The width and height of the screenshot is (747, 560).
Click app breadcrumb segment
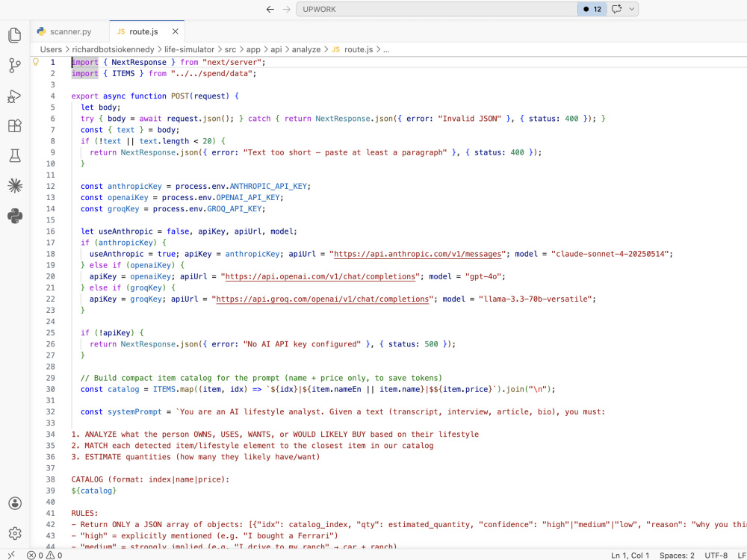point(253,49)
